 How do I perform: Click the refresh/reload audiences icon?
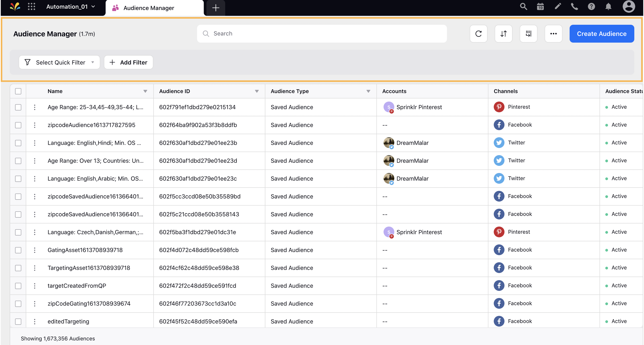coord(479,33)
